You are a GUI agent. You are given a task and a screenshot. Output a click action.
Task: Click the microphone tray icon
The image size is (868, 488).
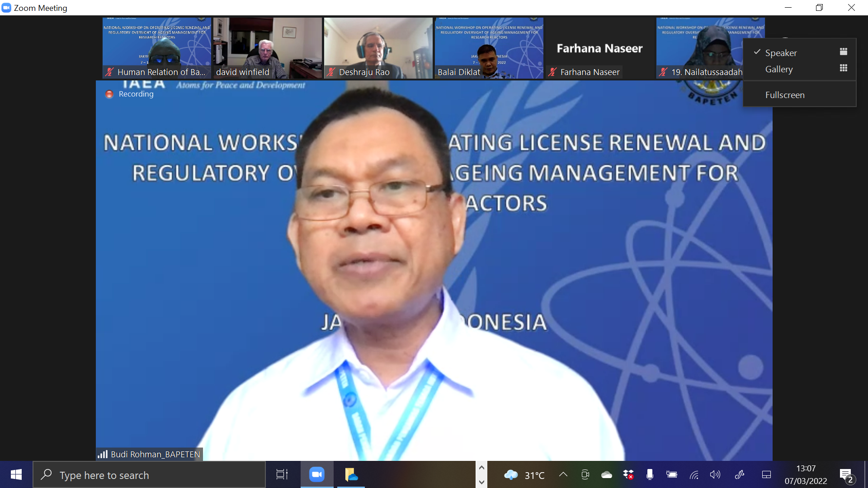point(650,474)
